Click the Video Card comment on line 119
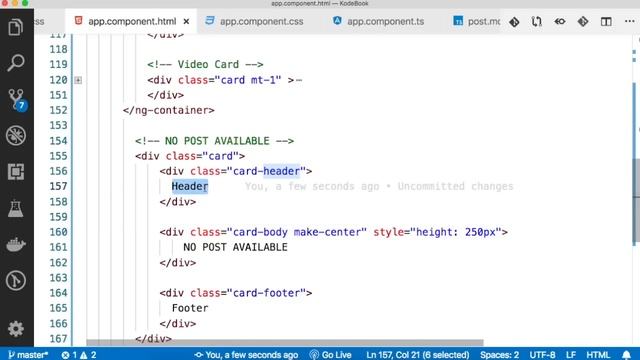The height and width of the screenshot is (360, 640). pyautogui.click(x=205, y=64)
